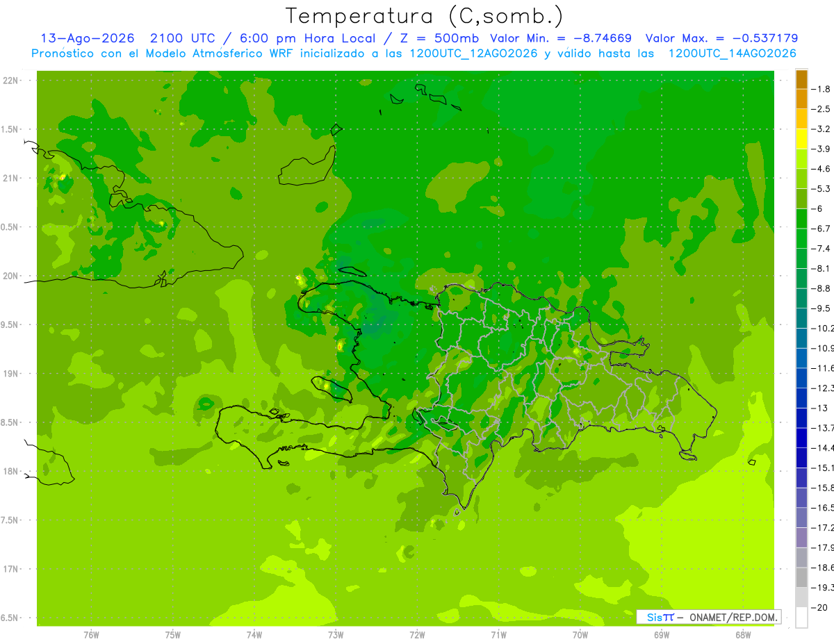Click the '75W' longitude label
Viewport: 834px width, 644px height.
172,635
